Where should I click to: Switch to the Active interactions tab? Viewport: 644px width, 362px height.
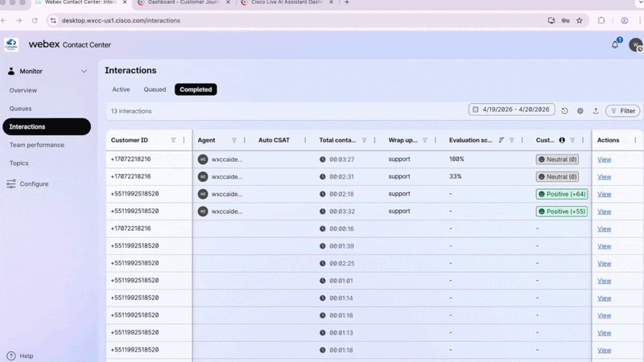point(121,89)
